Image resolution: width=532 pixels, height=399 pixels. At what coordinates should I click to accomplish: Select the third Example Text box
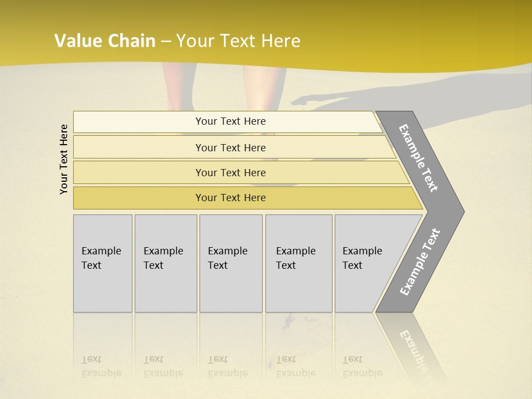click(230, 263)
